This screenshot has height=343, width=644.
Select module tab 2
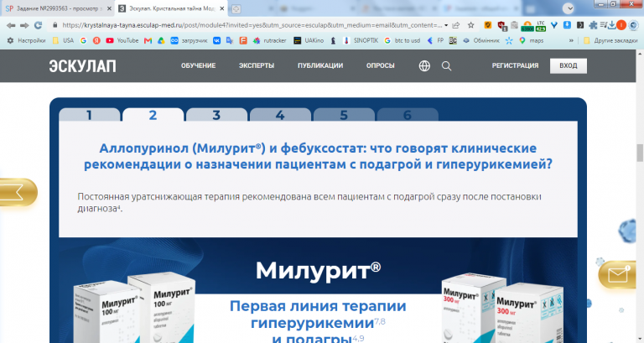click(153, 115)
